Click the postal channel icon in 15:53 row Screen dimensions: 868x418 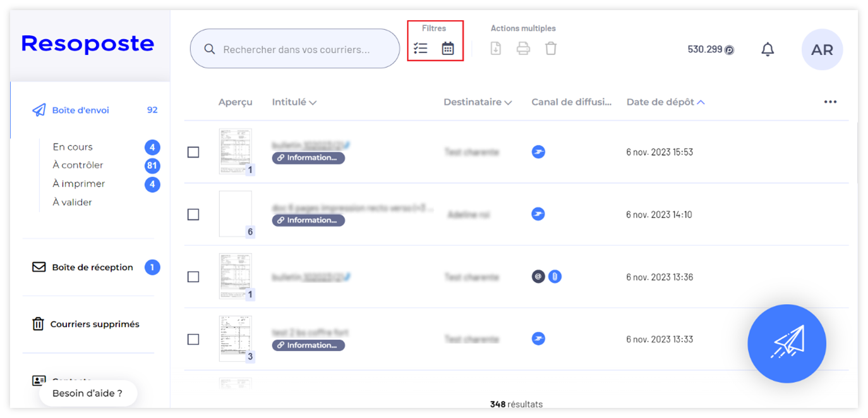point(538,152)
